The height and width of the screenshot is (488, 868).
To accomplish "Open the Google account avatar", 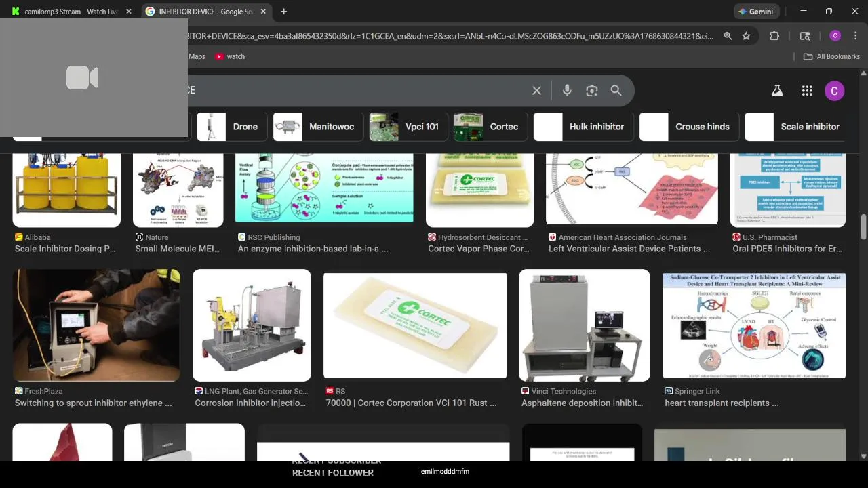I will (x=834, y=90).
